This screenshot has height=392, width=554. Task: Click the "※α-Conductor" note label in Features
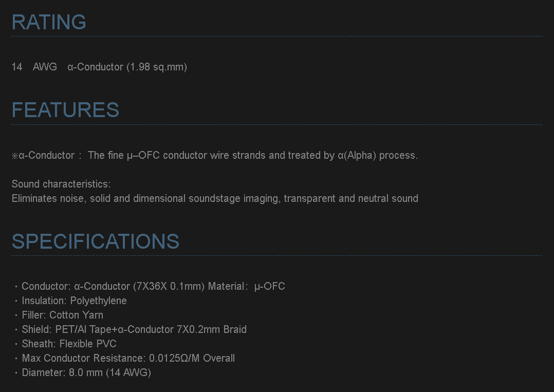click(43, 155)
